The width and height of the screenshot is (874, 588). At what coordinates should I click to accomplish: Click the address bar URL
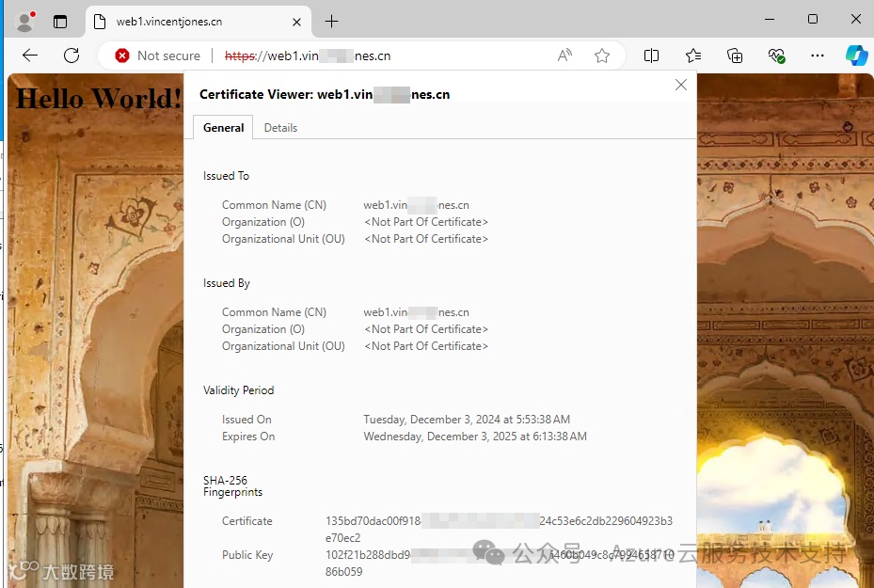tap(308, 56)
